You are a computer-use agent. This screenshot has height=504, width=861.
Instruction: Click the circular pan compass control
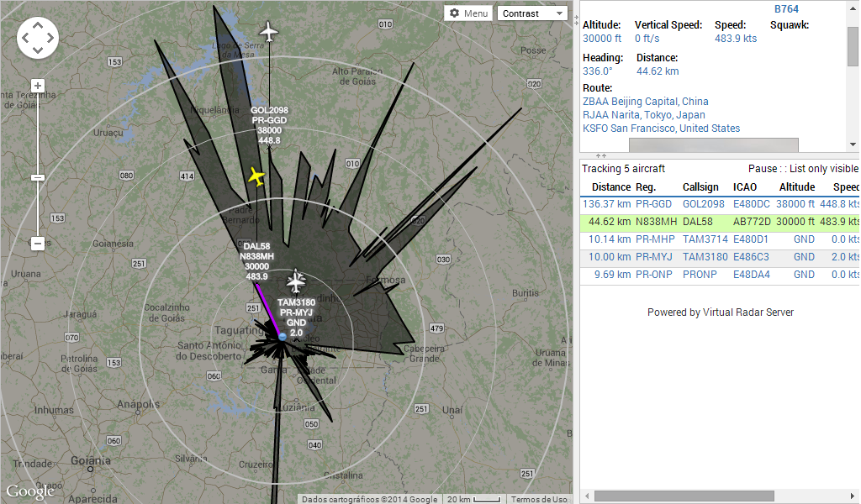37,38
